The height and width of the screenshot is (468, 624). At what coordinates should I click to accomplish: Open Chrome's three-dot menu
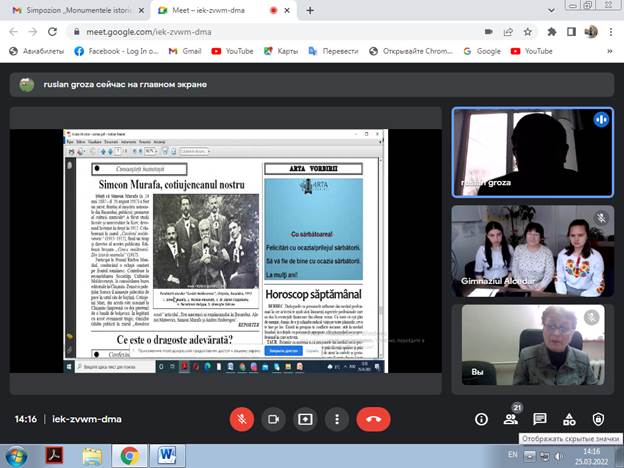(612, 31)
